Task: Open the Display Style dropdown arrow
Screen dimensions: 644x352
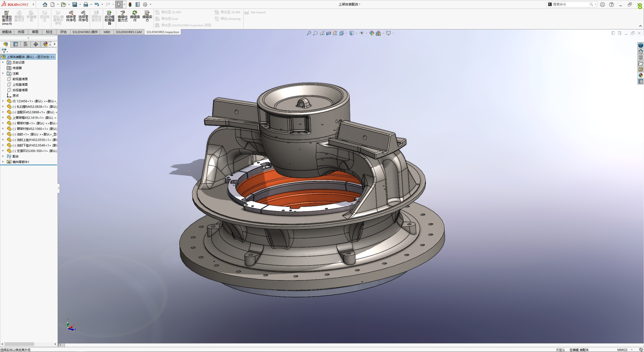Action: [x=356, y=33]
